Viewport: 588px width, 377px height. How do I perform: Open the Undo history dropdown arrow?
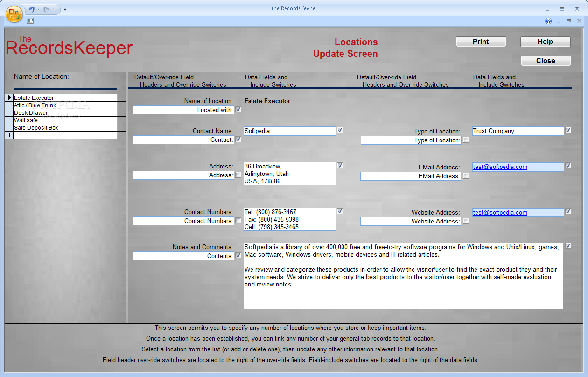[38, 9]
